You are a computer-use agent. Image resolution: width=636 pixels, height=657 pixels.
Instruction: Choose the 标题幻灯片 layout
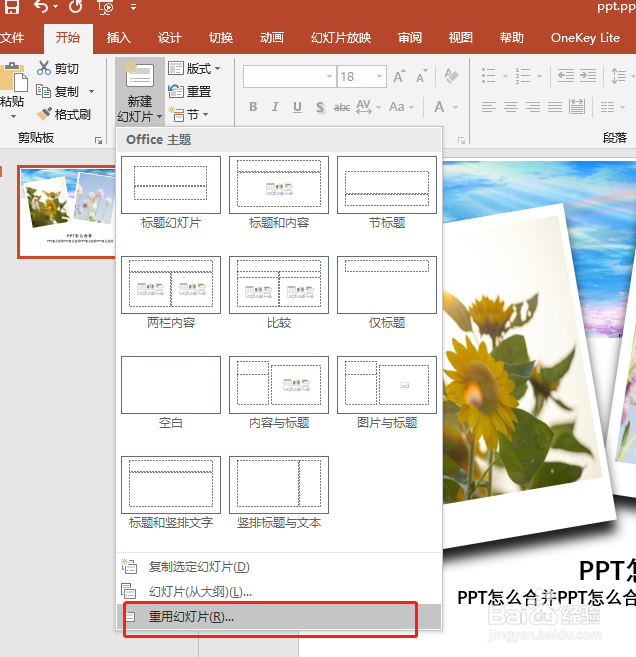171,193
